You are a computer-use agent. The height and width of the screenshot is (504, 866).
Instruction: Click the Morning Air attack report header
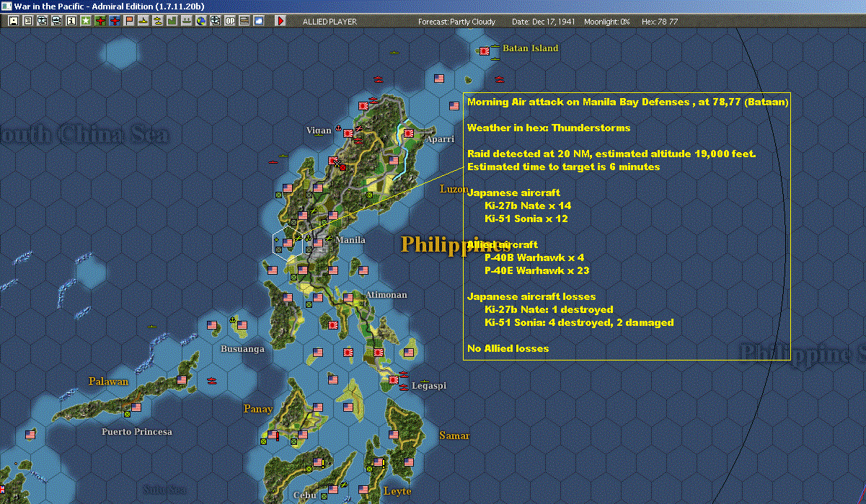627,102
